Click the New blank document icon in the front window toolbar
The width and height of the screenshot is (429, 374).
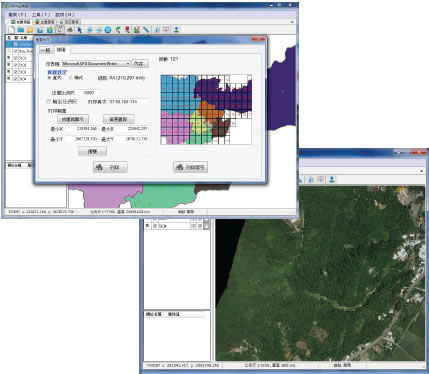tap(11, 30)
